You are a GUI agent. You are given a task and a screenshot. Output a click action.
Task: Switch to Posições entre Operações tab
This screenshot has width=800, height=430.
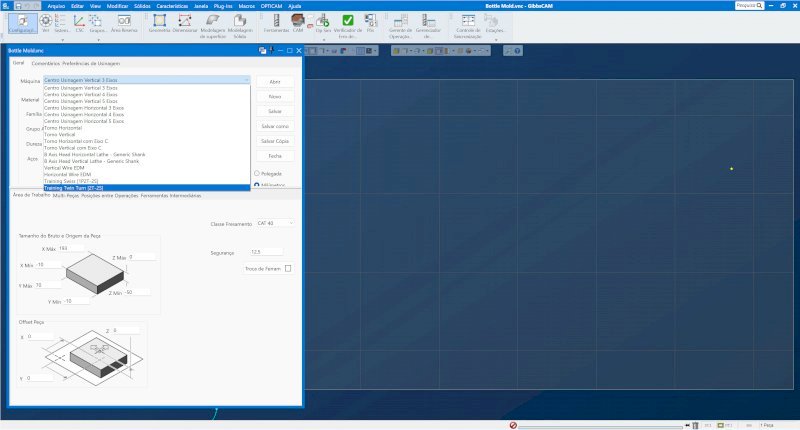point(110,195)
